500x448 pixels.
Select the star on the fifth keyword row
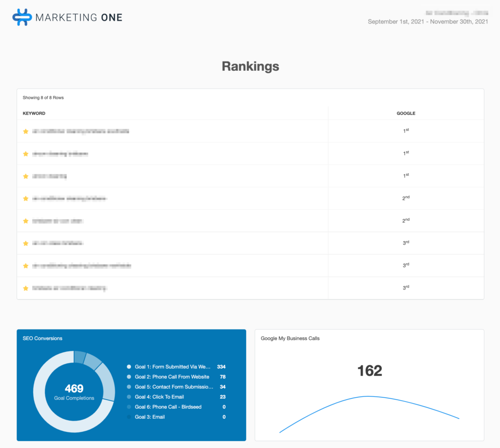click(x=25, y=221)
